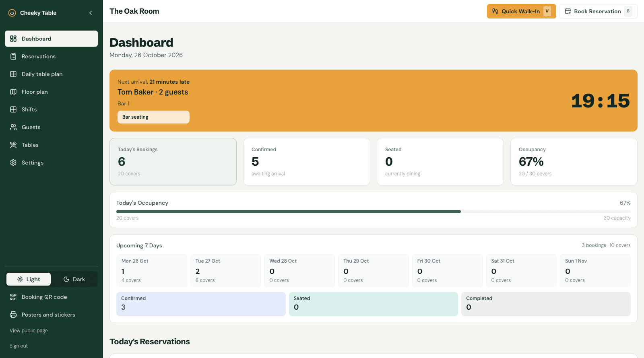
Task: Click the Cheeky Table smiley logo icon
Action: coord(12,13)
